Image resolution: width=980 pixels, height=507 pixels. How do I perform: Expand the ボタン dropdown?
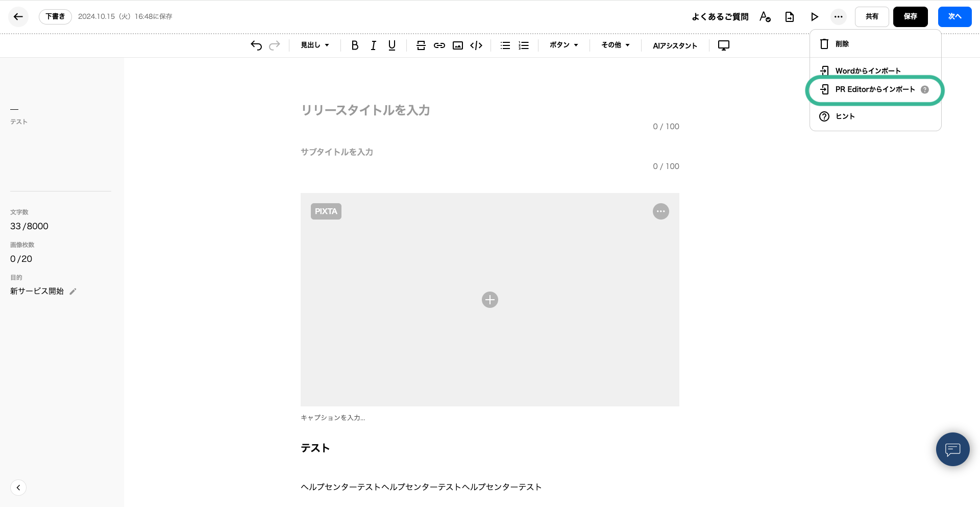click(563, 45)
